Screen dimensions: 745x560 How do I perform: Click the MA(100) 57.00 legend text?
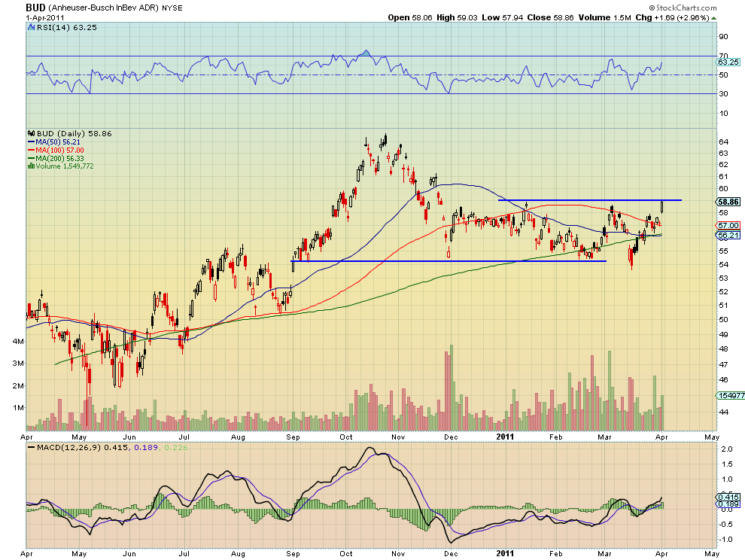(60, 151)
